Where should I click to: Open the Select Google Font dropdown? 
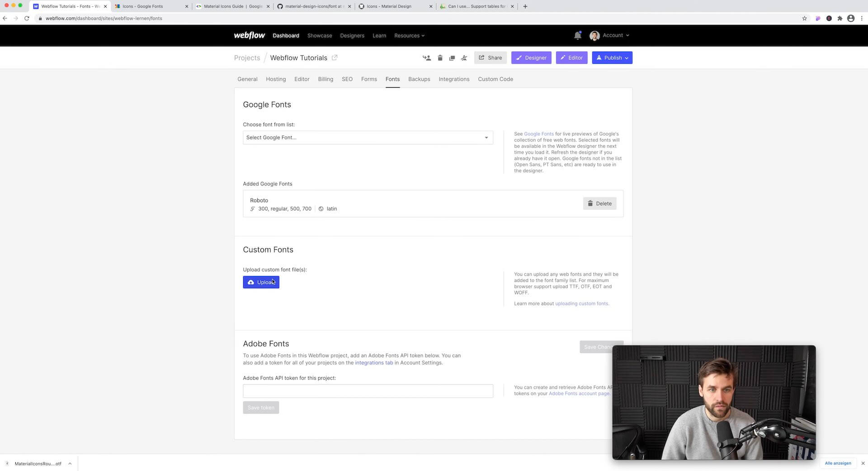click(368, 138)
